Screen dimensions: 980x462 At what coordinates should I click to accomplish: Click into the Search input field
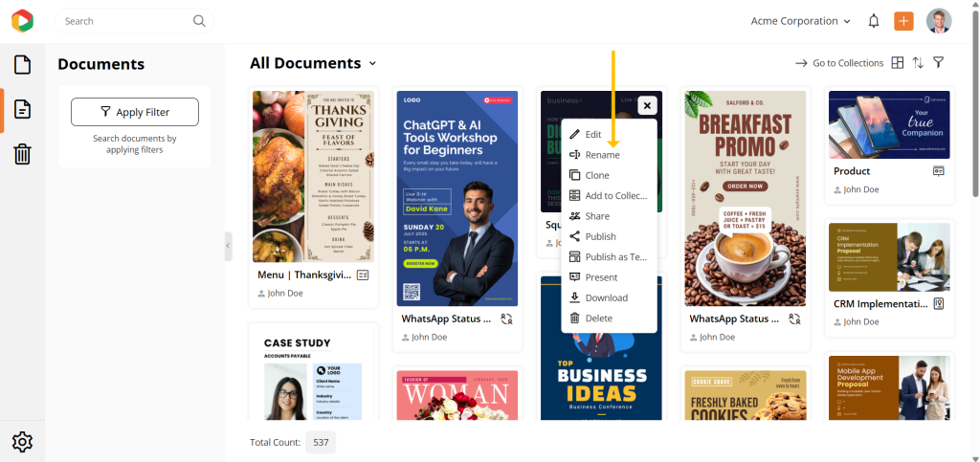[125, 21]
